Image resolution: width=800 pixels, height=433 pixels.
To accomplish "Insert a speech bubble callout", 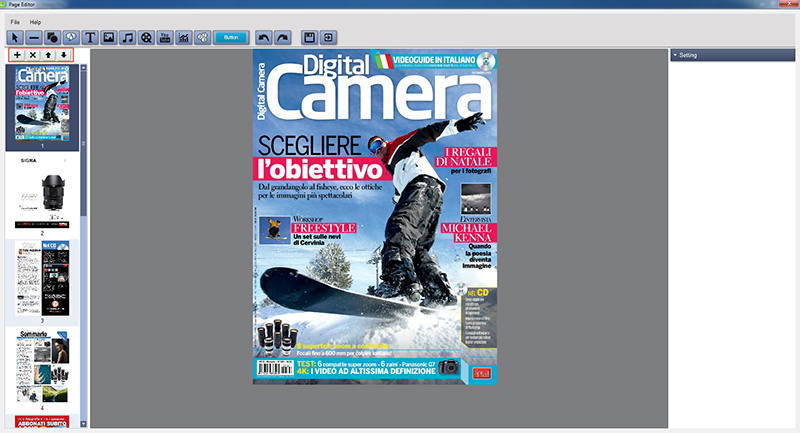I will tap(71, 37).
